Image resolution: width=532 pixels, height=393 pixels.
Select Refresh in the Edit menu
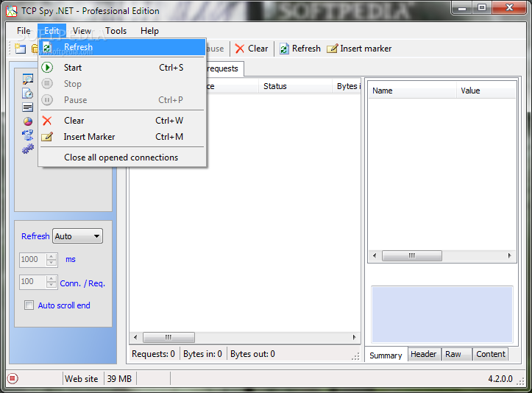coord(122,47)
